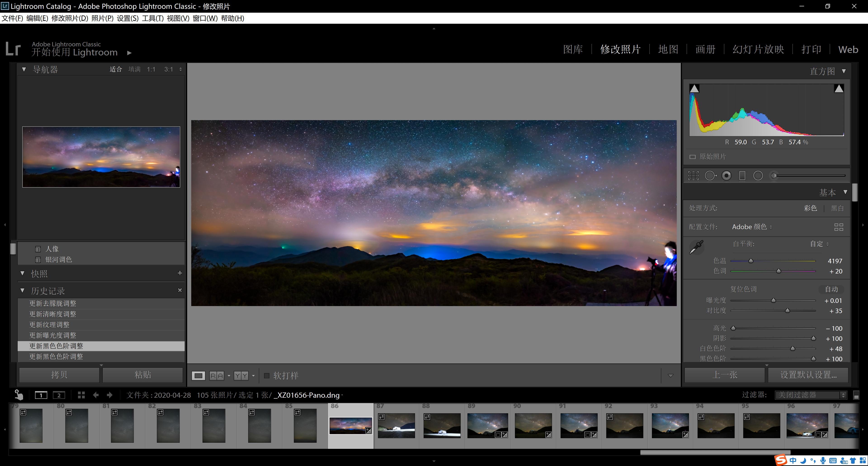Select the radial filter tool
This screenshot has height=466, width=868.
click(x=758, y=176)
